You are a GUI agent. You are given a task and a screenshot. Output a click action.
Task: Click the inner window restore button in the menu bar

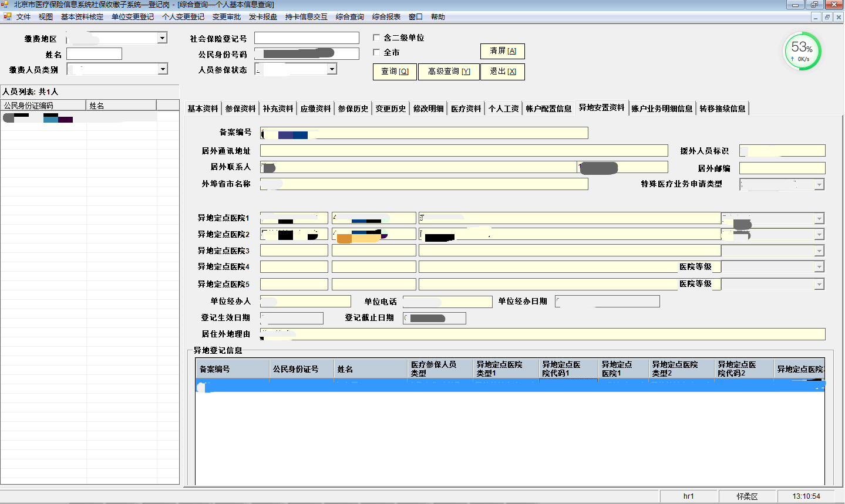[x=827, y=18]
